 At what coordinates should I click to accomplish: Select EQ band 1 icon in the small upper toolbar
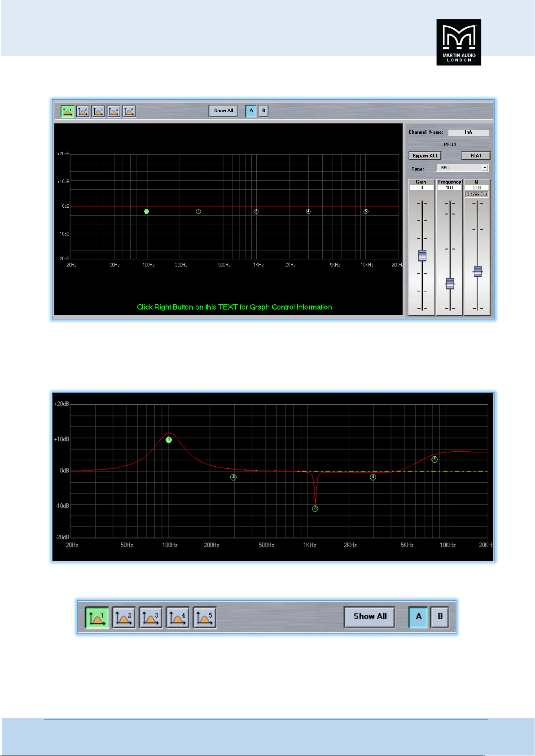tap(67, 111)
